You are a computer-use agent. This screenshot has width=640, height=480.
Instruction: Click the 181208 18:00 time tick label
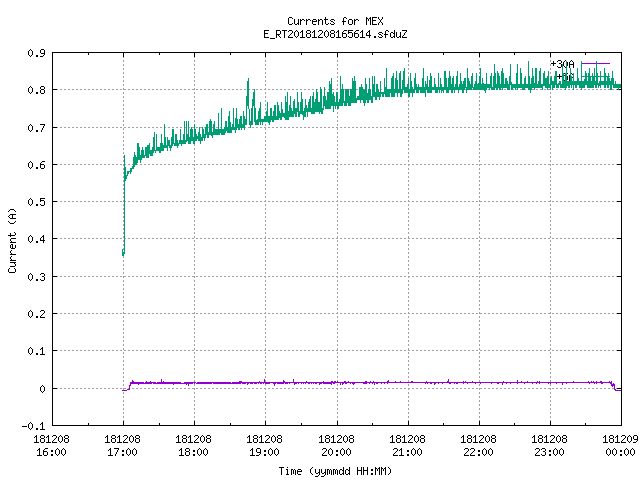(193, 446)
